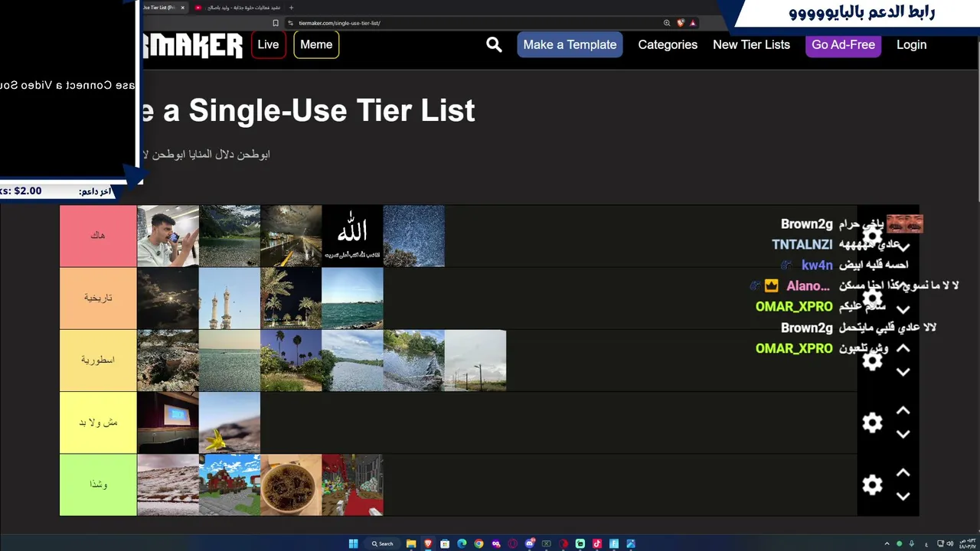Switch to the YouTube browser tab
The width and height of the screenshot is (980, 551).
click(239, 8)
